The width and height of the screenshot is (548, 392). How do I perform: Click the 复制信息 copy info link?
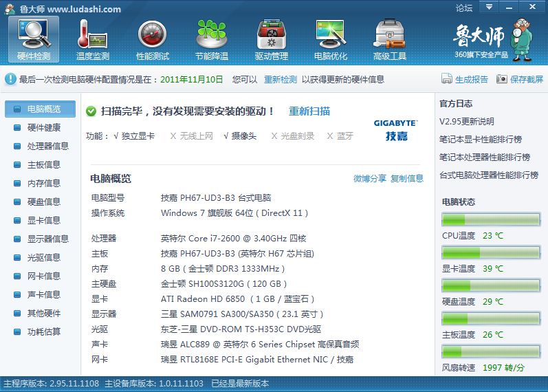(x=407, y=179)
